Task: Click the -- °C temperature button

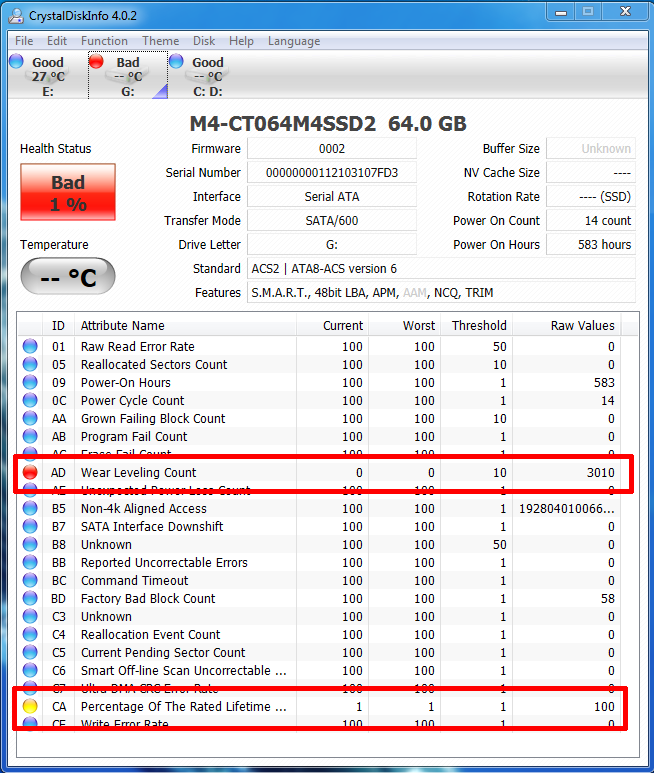Action: coord(68,276)
